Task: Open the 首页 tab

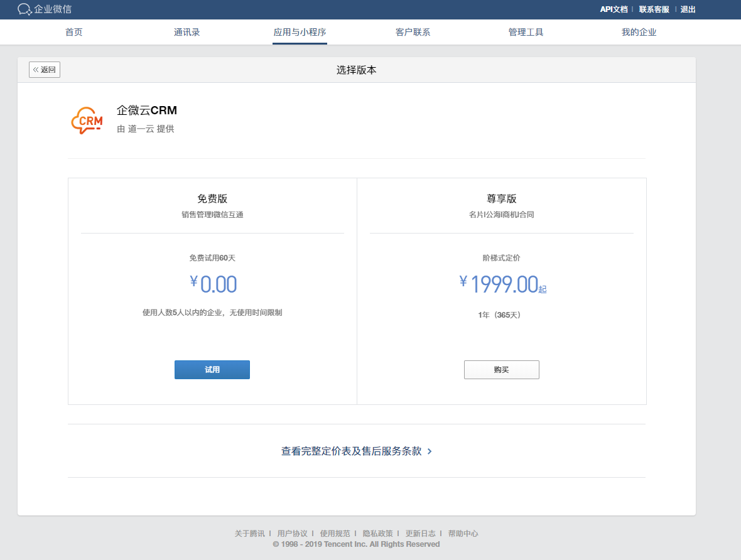Action: click(x=73, y=32)
